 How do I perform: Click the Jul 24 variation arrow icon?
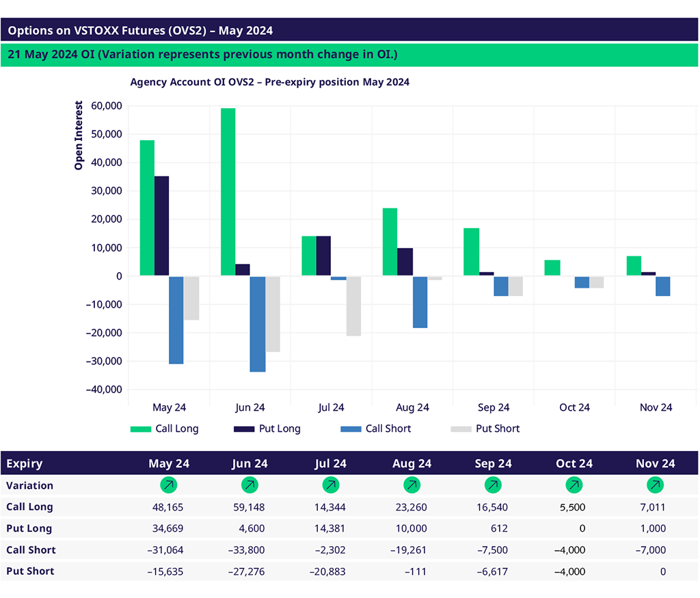[x=331, y=485]
